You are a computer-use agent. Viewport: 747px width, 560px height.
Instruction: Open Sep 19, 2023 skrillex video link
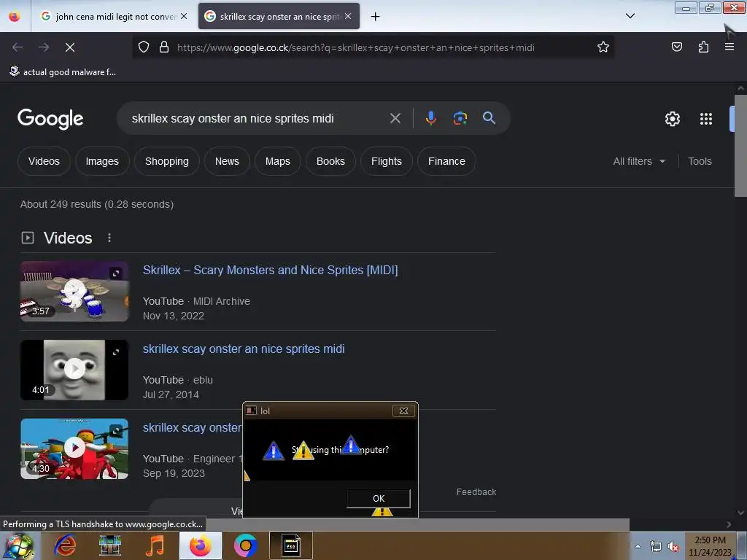pyautogui.click(x=193, y=427)
